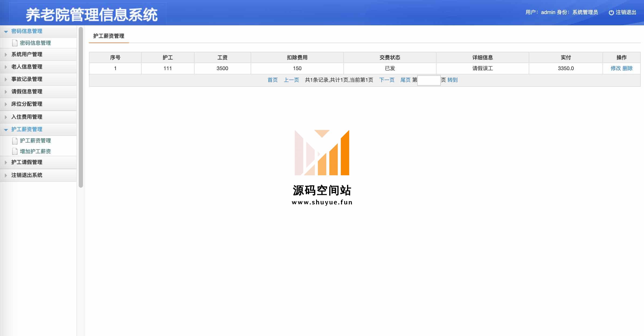Screen dimensions: 644x336
Task: Expand the 系统用户管理 section arrow
Action: click(6, 54)
